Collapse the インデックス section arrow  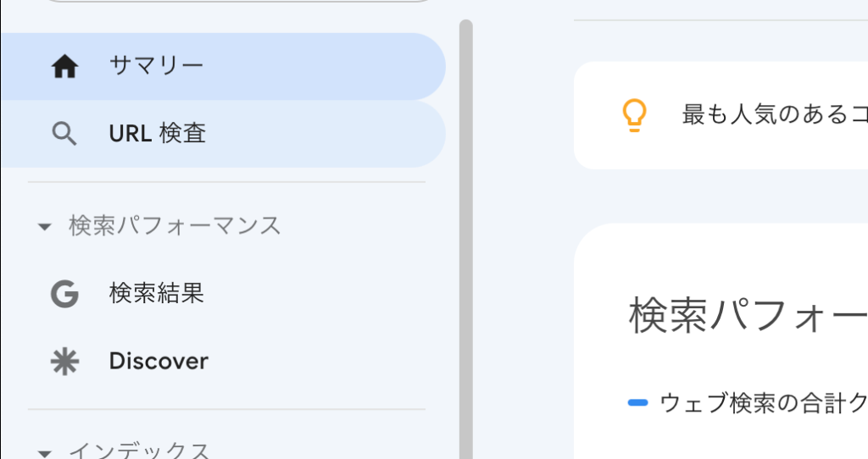[44, 453]
